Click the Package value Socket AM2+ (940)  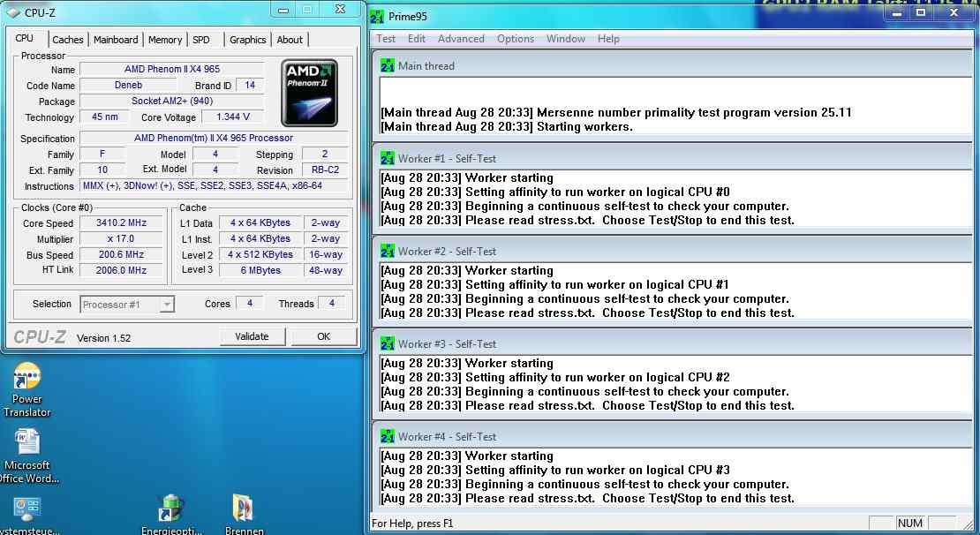click(172, 101)
